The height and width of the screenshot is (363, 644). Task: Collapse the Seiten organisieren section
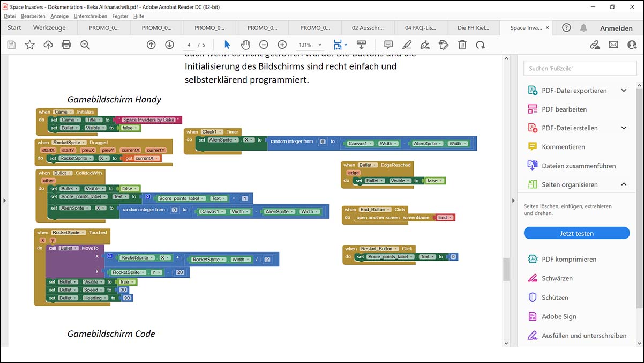point(624,184)
